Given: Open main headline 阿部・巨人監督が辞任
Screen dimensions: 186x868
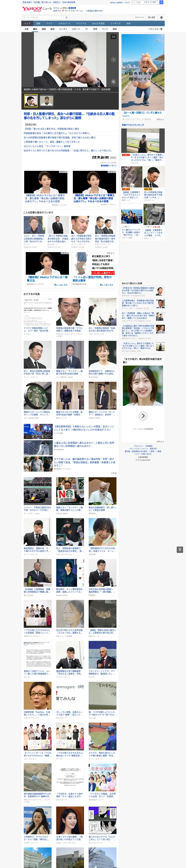Looking at the screenshot, I should (69, 116).
